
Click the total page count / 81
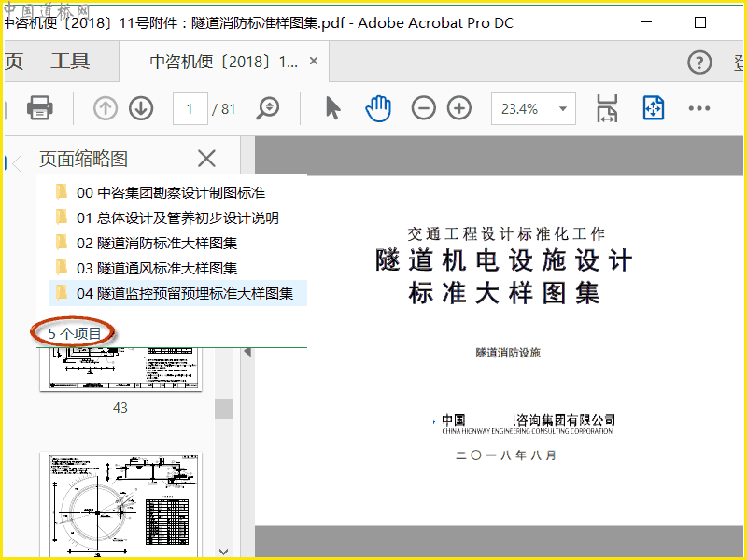[223, 109]
